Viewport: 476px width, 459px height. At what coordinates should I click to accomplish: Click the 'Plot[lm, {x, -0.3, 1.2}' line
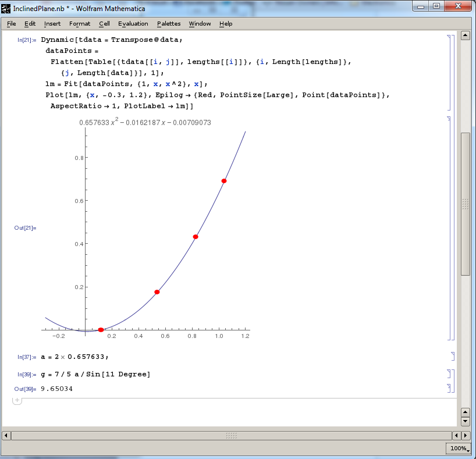218,95
